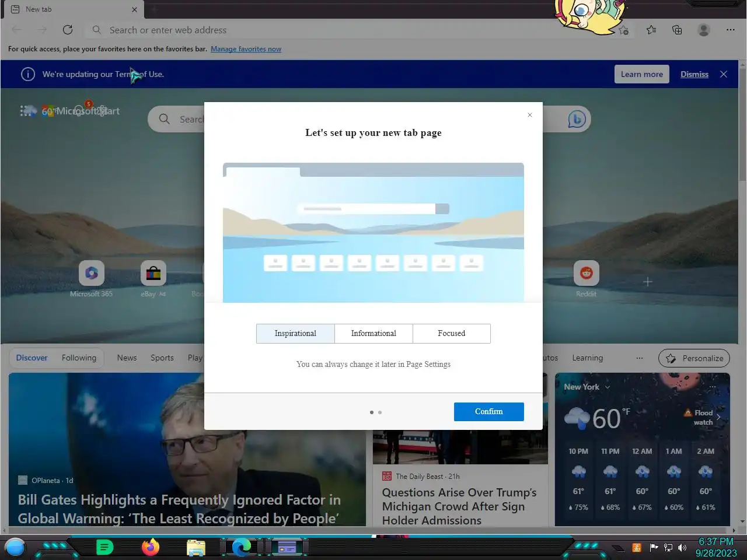
Task: Open the News feed tab
Action: 127,358
